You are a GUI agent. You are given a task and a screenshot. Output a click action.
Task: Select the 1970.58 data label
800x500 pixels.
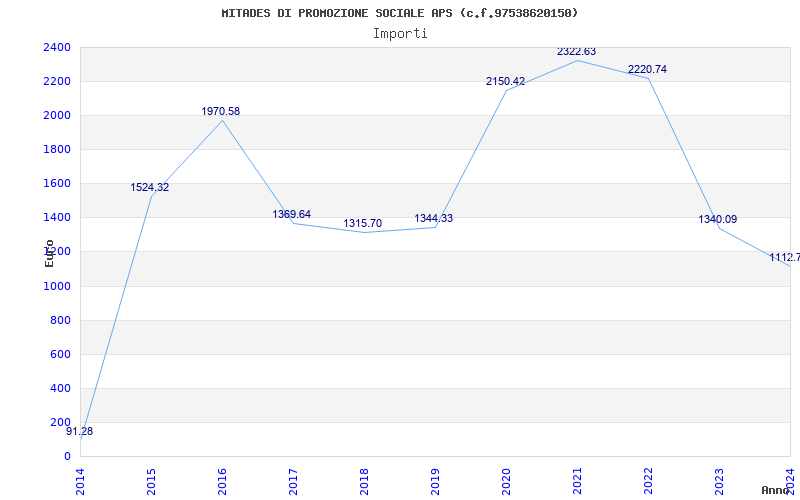click(x=220, y=111)
